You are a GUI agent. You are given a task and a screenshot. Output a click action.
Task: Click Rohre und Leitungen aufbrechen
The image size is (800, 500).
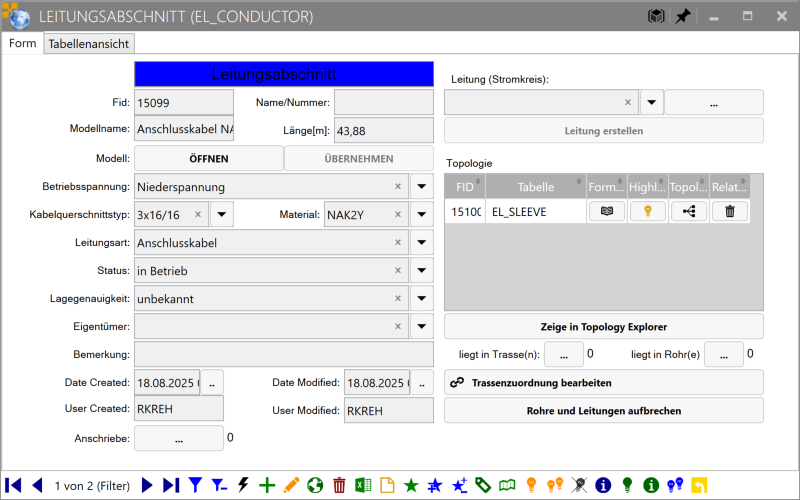[x=604, y=411]
